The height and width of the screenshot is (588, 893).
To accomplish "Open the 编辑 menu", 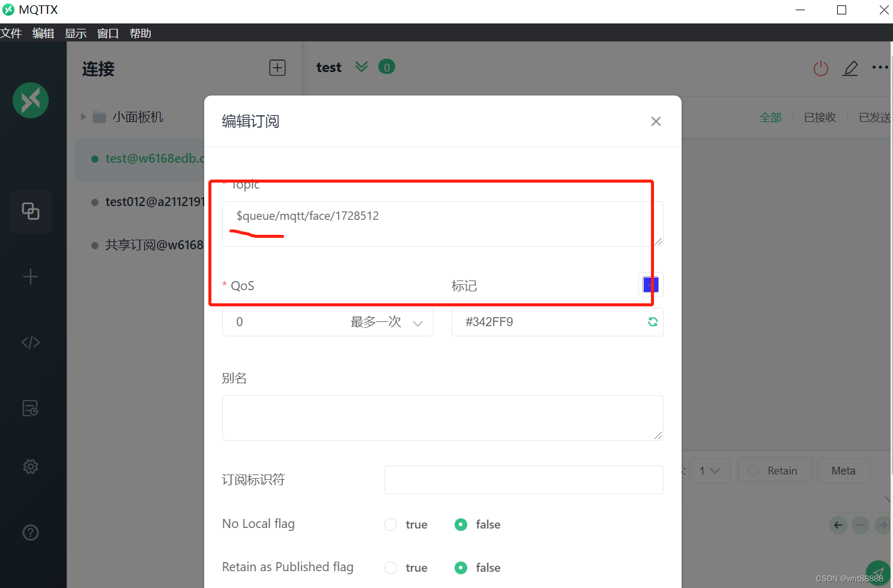I will pyautogui.click(x=43, y=34).
